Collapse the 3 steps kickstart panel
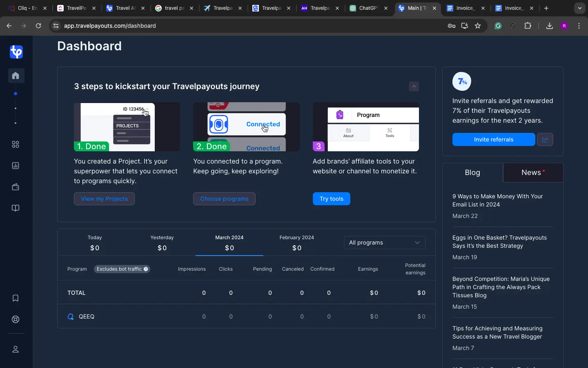 (414, 86)
